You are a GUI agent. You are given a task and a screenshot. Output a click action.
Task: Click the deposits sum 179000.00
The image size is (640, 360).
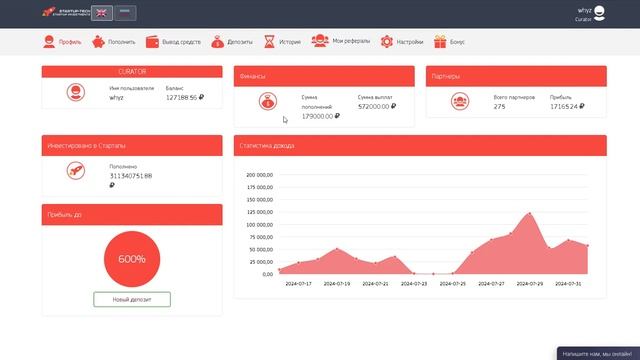[x=320, y=116]
